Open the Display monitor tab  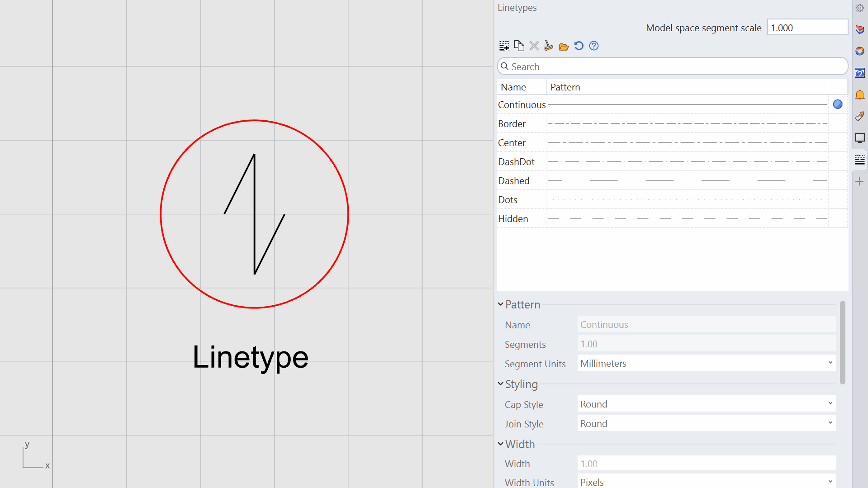(x=860, y=138)
